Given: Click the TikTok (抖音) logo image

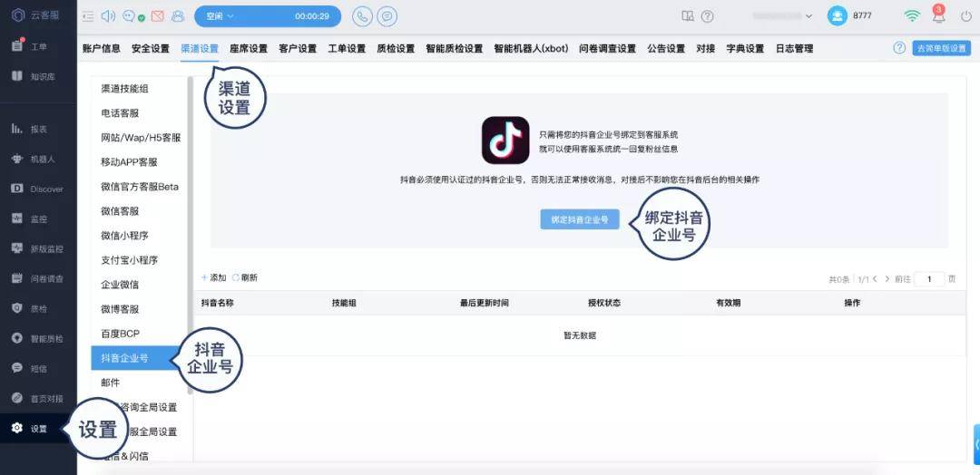Looking at the screenshot, I should pyautogui.click(x=505, y=141).
